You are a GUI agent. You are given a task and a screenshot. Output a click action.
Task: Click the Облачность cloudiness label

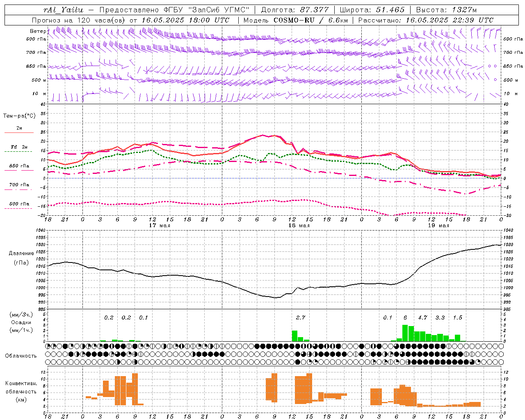21,356
